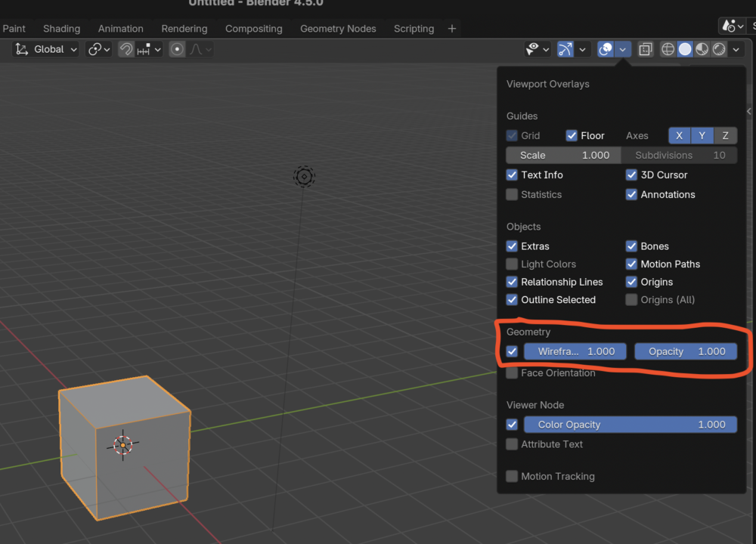
Task: Click the Wireframe threshold slider
Action: (x=575, y=352)
